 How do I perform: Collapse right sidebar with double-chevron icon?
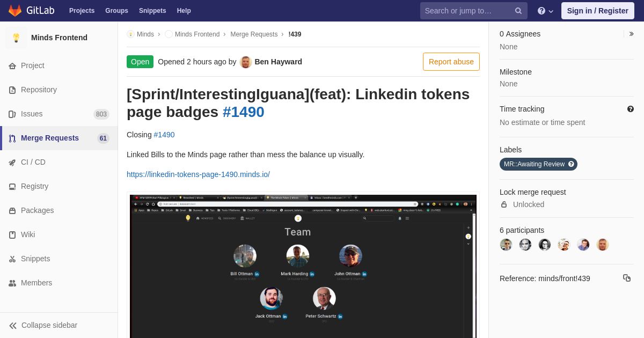[632, 34]
